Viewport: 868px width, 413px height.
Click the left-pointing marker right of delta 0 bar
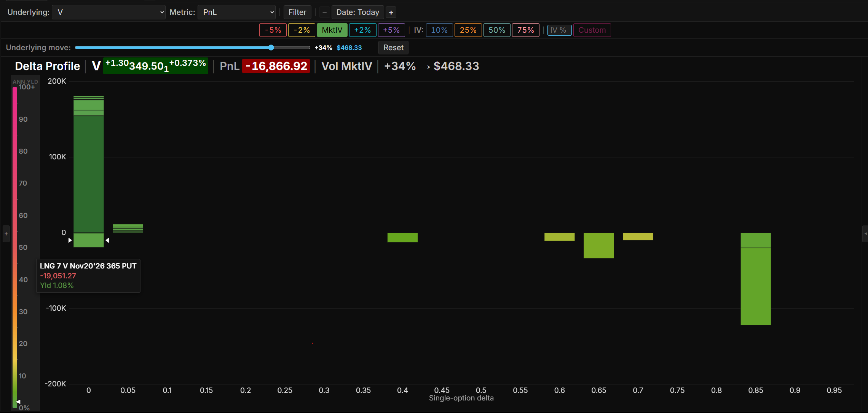[x=107, y=240]
